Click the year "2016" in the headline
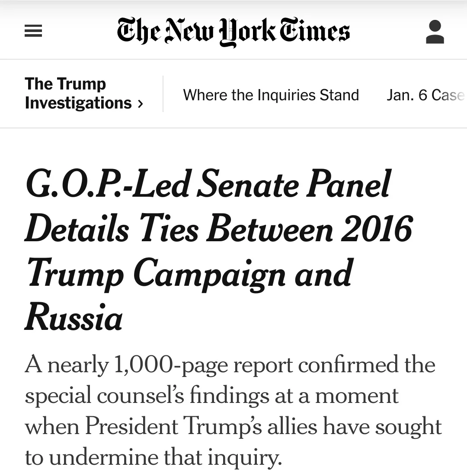 pos(376,229)
